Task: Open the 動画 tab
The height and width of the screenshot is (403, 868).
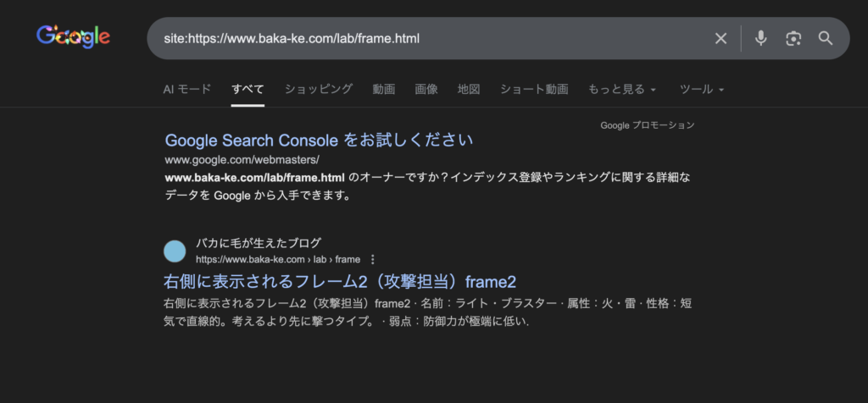Action: [383, 89]
